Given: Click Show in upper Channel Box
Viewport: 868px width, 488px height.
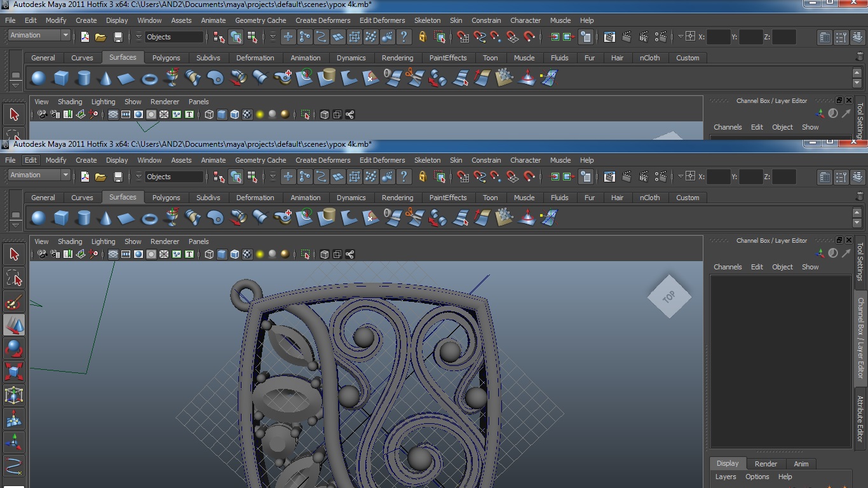Looking at the screenshot, I should 810,127.
